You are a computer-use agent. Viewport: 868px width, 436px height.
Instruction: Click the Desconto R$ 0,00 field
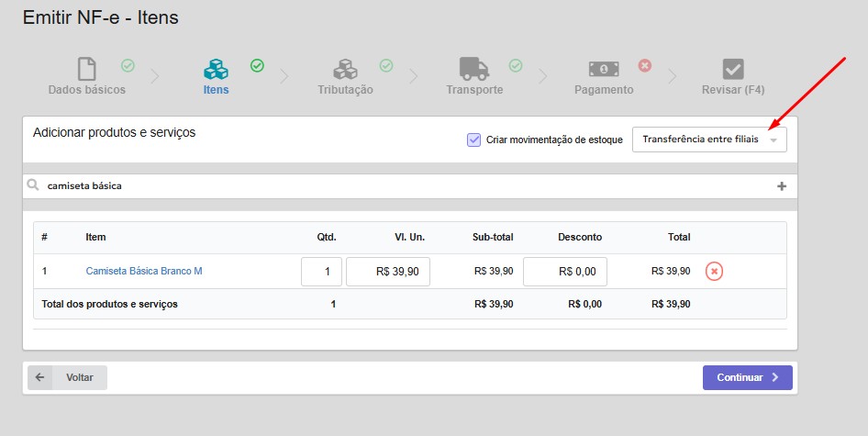(x=564, y=272)
